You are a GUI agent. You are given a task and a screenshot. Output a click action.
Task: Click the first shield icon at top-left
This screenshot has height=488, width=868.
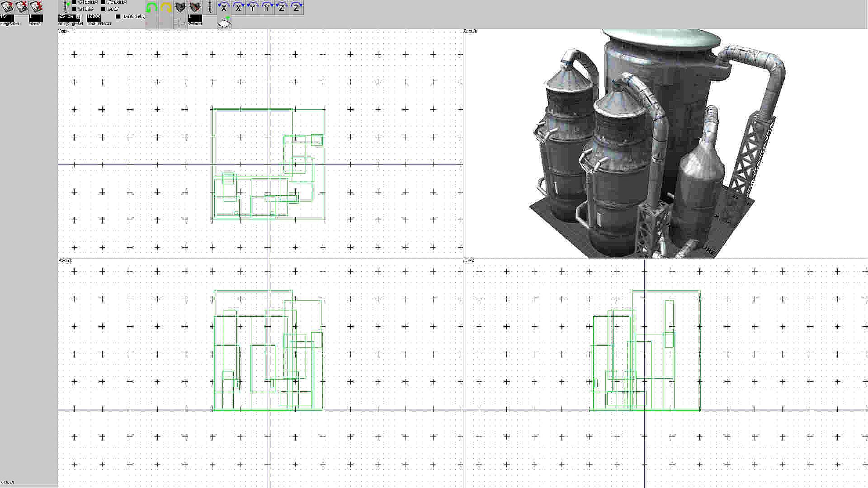point(7,7)
